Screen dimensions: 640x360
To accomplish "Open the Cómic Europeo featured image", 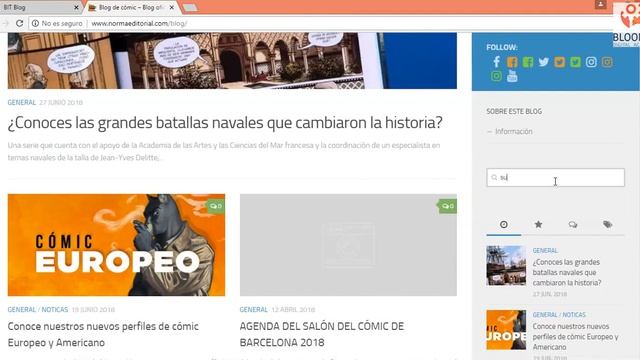I will pos(116,245).
